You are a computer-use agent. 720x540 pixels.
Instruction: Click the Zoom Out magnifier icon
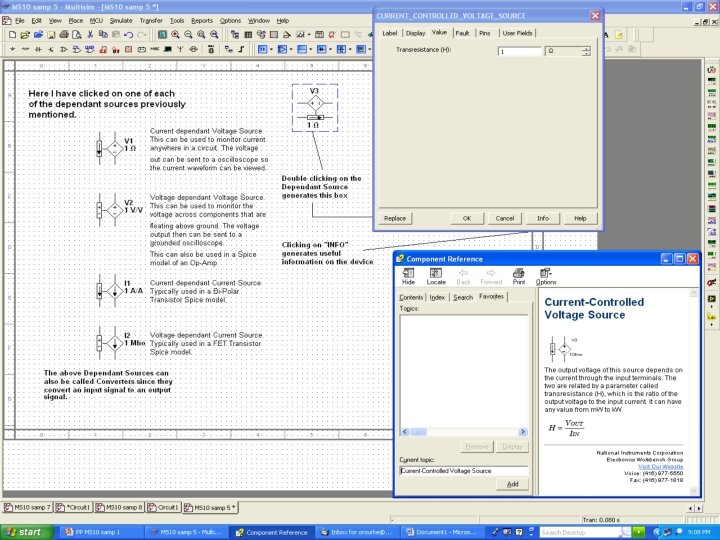click(188, 34)
